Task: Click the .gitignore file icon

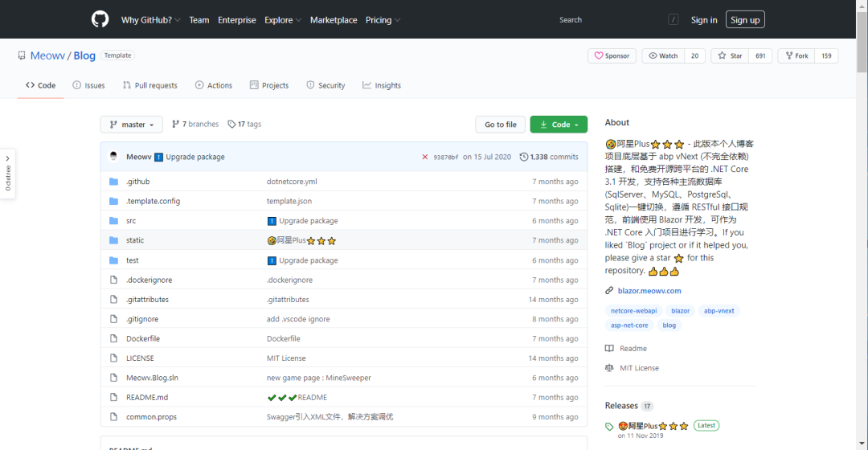Action: point(113,319)
